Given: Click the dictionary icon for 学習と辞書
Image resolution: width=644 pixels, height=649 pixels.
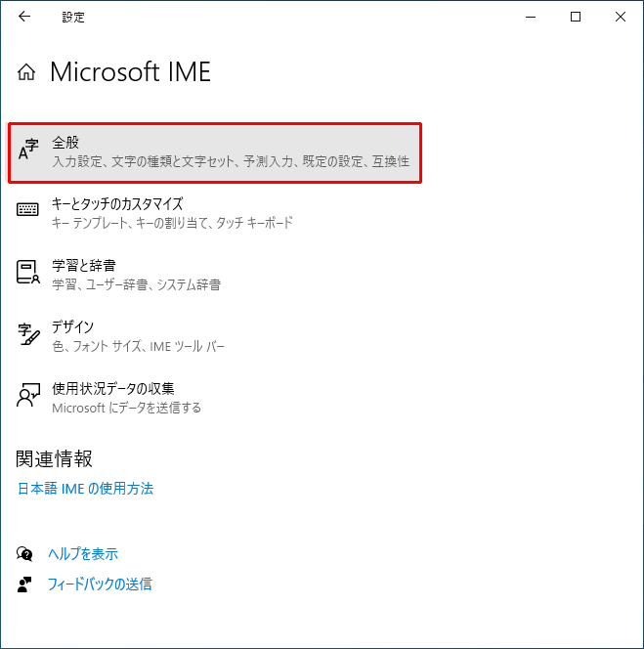Looking at the screenshot, I should tap(28, 272).
